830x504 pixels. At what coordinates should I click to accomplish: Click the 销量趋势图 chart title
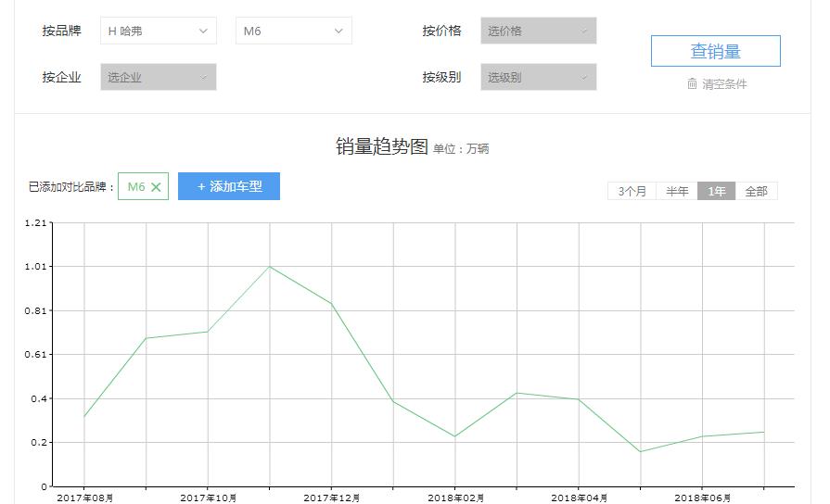pos(382,146)
